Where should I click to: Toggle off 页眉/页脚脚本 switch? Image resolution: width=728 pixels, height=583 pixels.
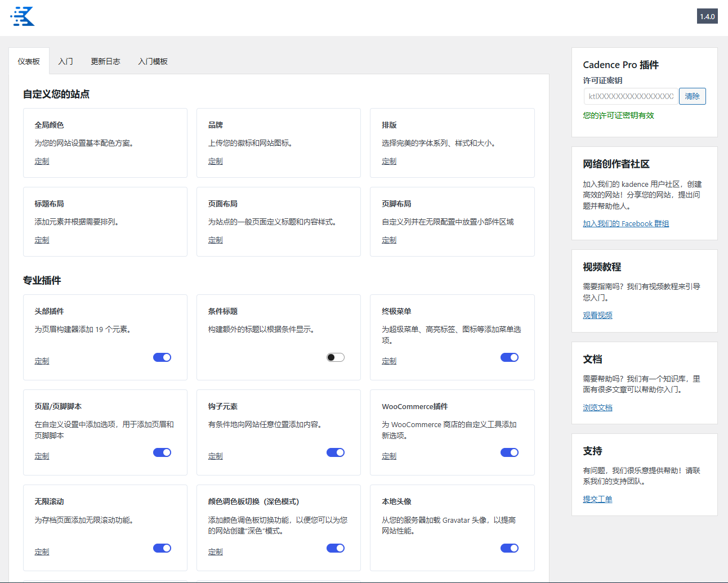[x=162, y=452]
